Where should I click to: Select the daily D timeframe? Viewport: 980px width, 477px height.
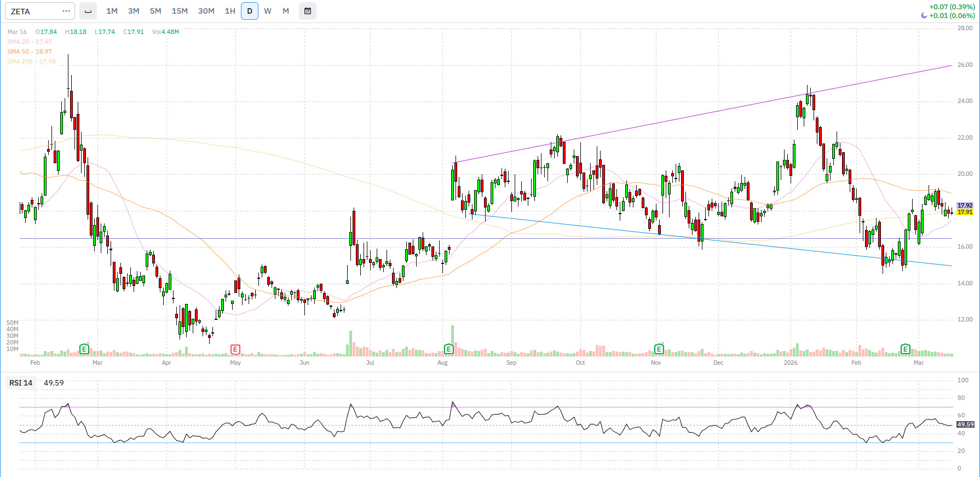tap(250, 11)
